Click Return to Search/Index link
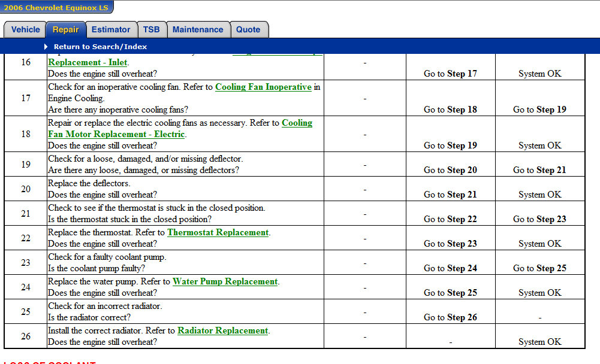The image size is (600, 364). (x=100, y=47)
